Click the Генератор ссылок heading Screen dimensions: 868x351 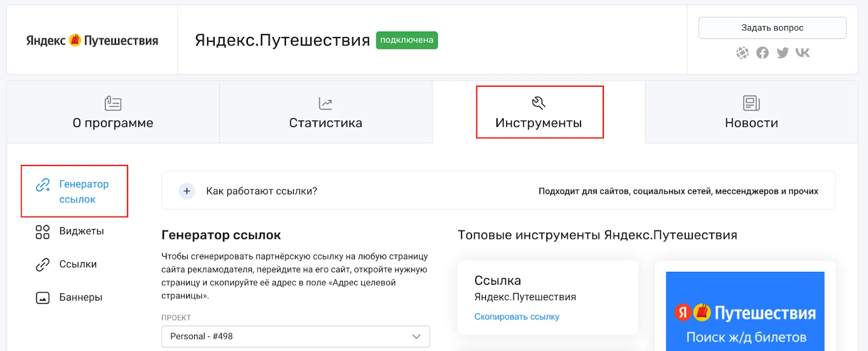point(221,235)
